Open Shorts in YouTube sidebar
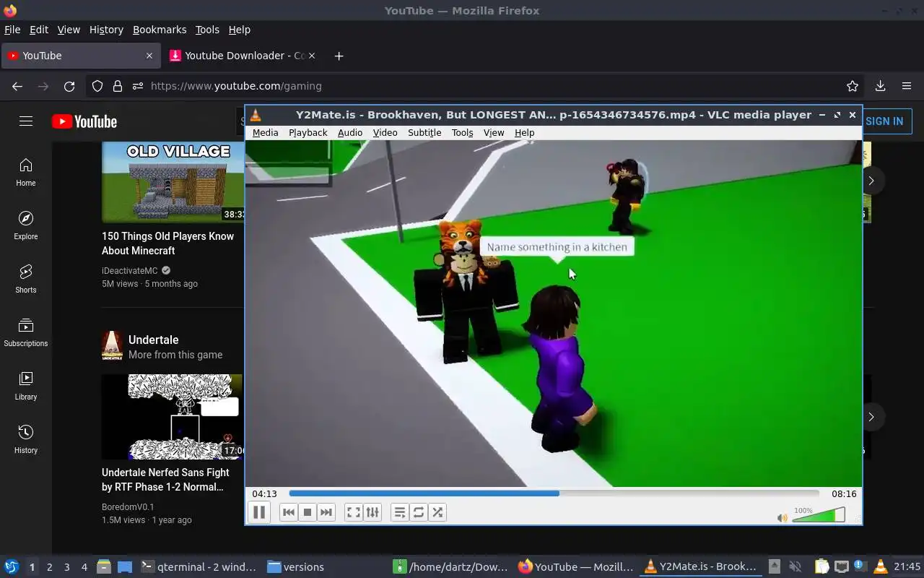 pos(26,280)
